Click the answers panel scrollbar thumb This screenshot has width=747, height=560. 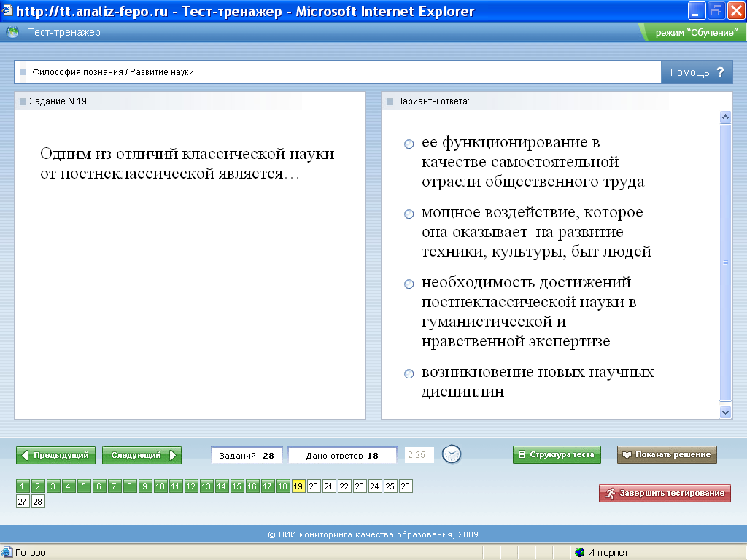[x=725, y=262]
